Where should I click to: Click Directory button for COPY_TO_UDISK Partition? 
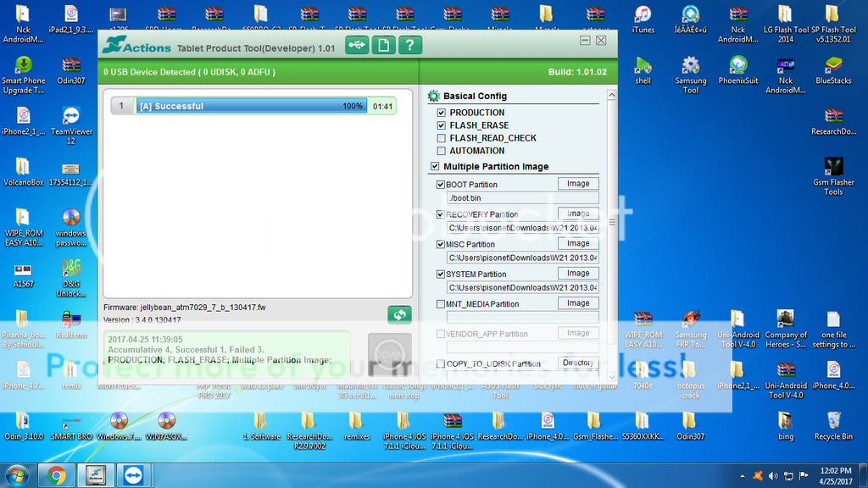(578, 363)
